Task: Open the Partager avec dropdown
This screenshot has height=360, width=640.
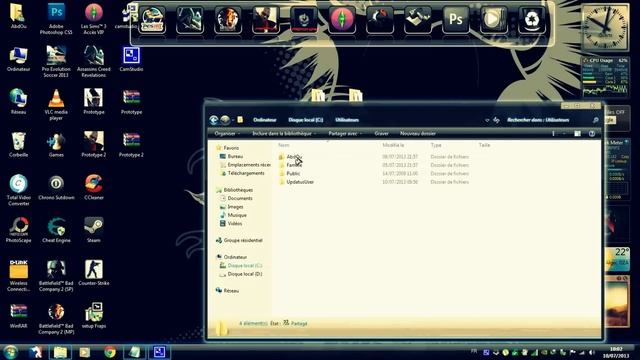Action: [x=344, y=133]
